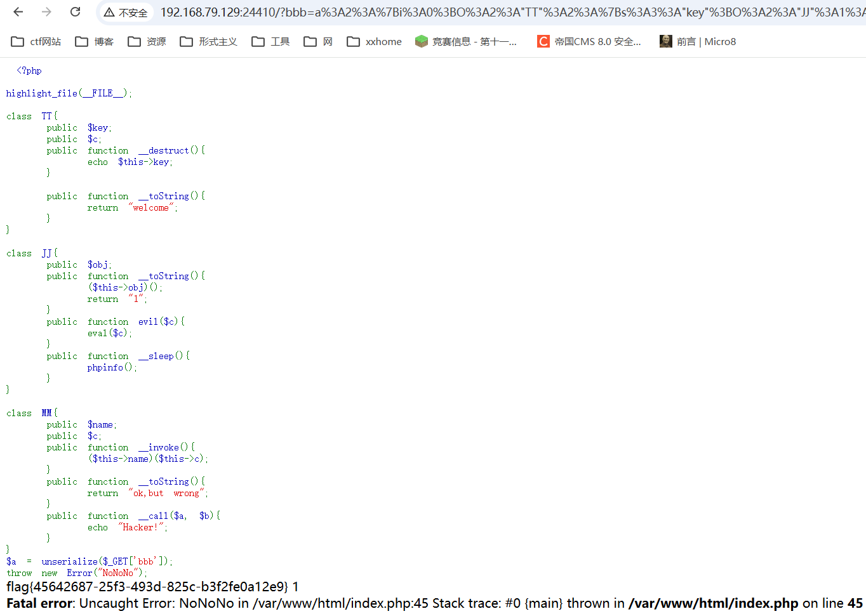Open the 工具 bookmark folder
The image size is (866, 616).
(x=270, y=42)
